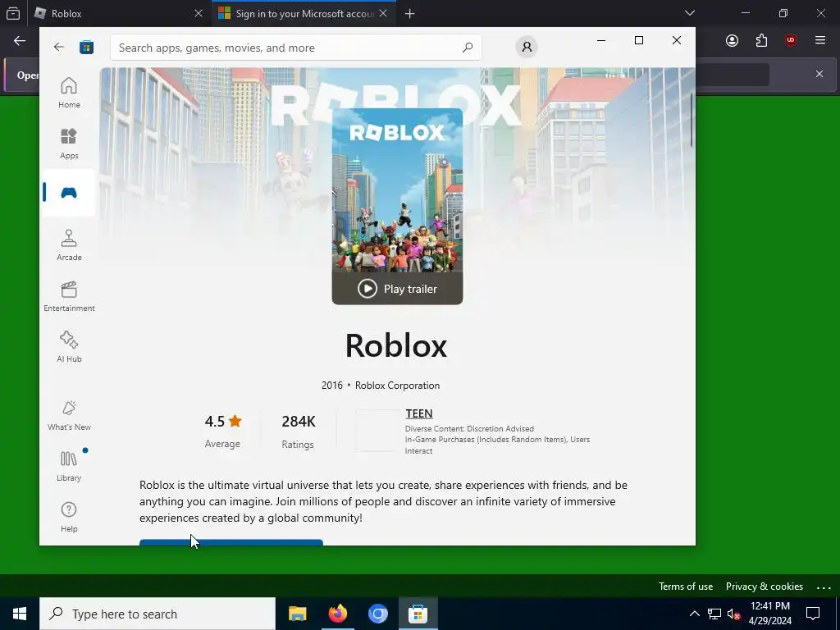The width and height of the screenshot is (840, 630).
Task: Dismiss the browser notification bar
Action: click(819, 74)
